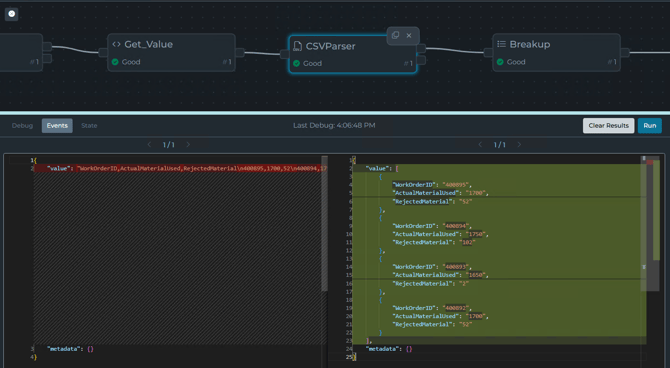Click the cut-off leftmost node's lower output port
The image size is (670, 368).
point(47,59)
